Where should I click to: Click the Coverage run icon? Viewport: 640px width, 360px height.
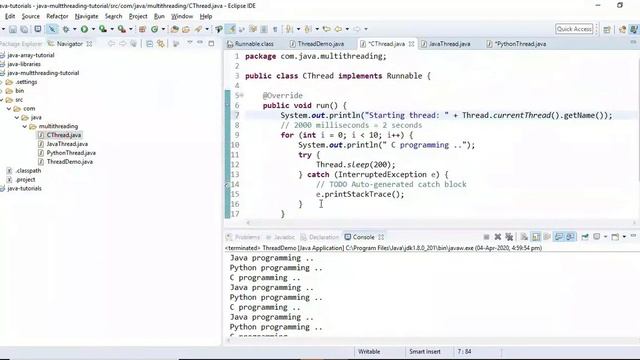[x=103, y=29]
